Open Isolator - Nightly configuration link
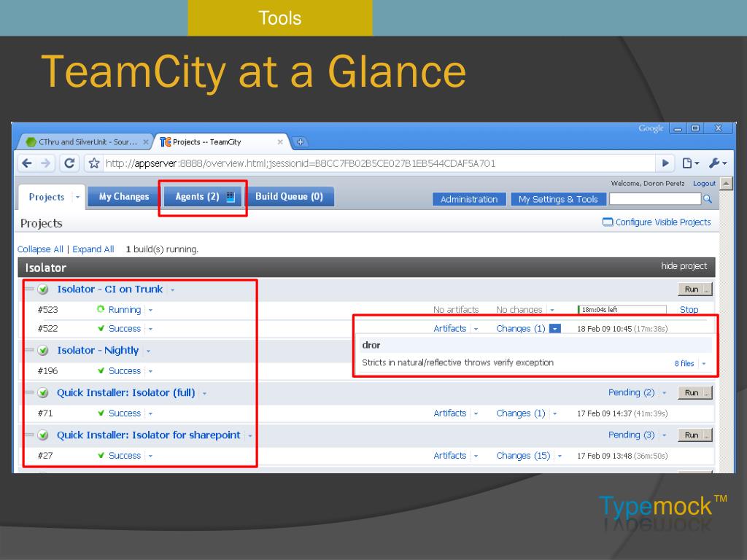The height and width of the screenshot is (560, 747). coord(98,351)
